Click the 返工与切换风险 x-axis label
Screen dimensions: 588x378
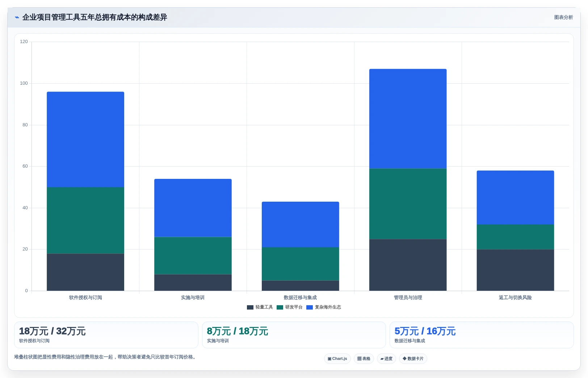click(515, 298)
